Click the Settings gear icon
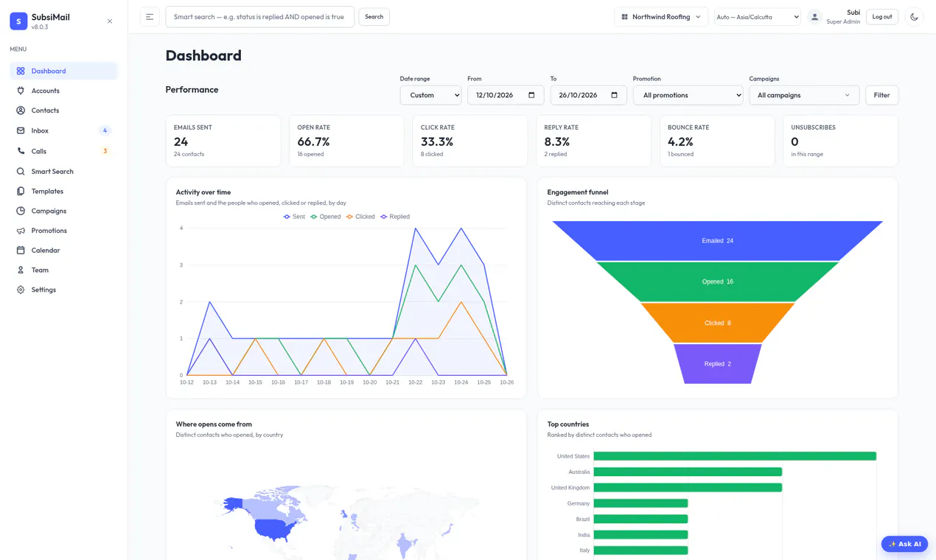The width and height of the screenshot is (936, 560). point(21,290)
